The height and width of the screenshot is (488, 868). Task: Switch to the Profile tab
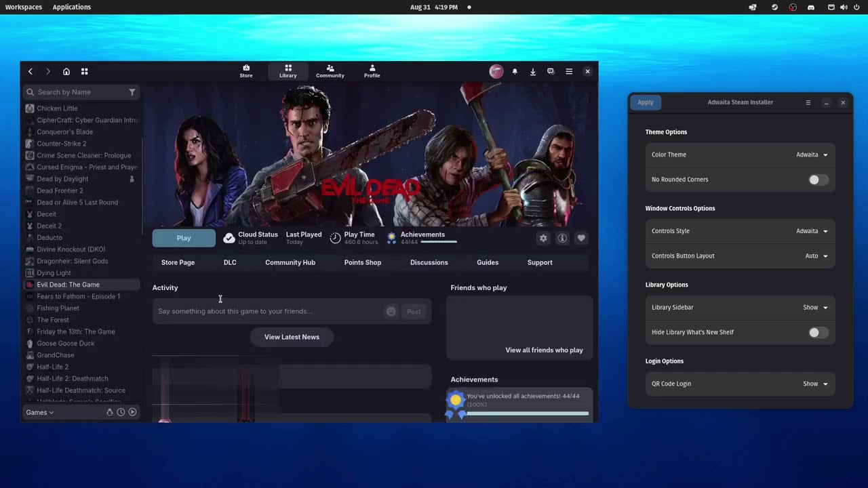(x=372, y=71)
